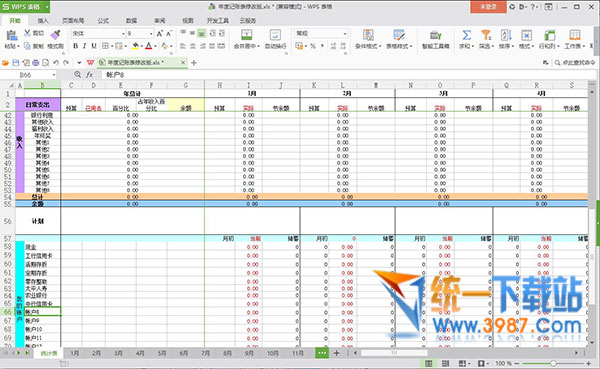
Task: Toggle Underline formatting
Action: coord(94,46)
